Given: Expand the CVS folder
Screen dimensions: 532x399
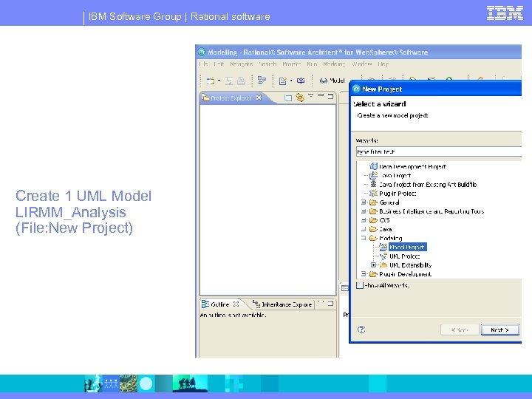Looking at the screenshot, I should pyautogui.click(x=364, y=220).
